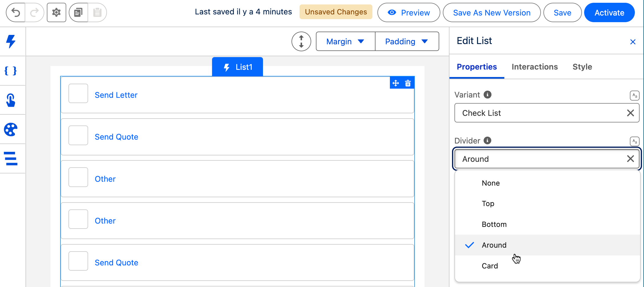Switch to the Style tab
This screenshot has width=644, height=287.
pyautogui.click(x=582, y=67)
